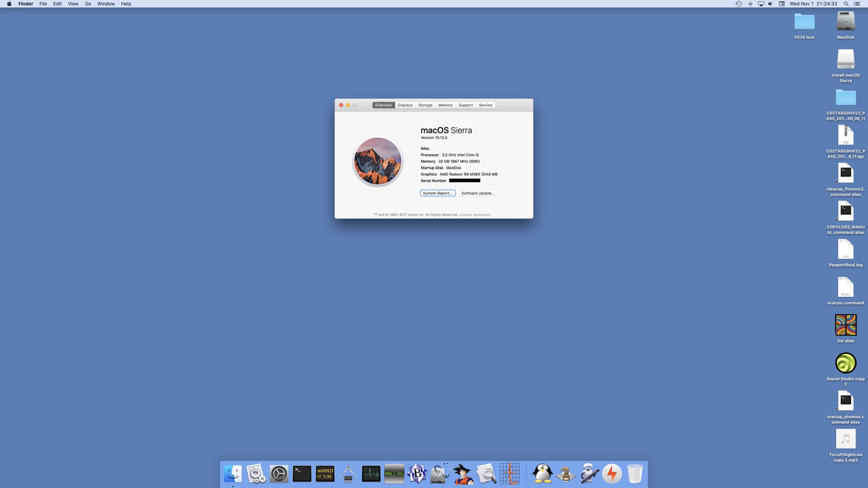Switch to the Memory tab
This screenshot has height=488, width=868.
pyautogui.click(x=445, y=105)
